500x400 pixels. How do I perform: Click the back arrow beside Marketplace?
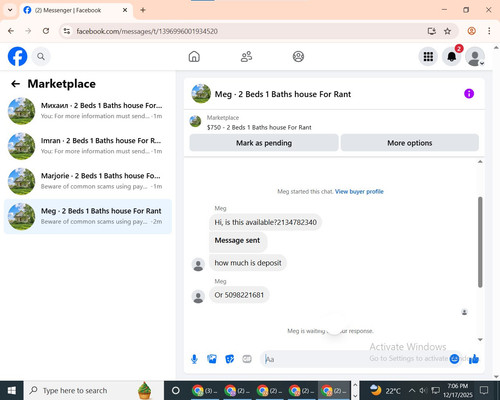tap(15, 84)
